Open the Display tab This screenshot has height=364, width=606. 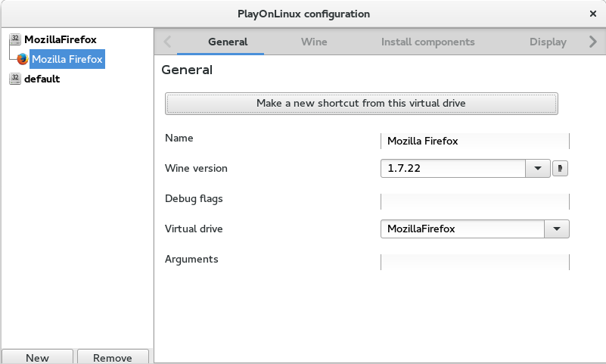[x=548, y=42]
